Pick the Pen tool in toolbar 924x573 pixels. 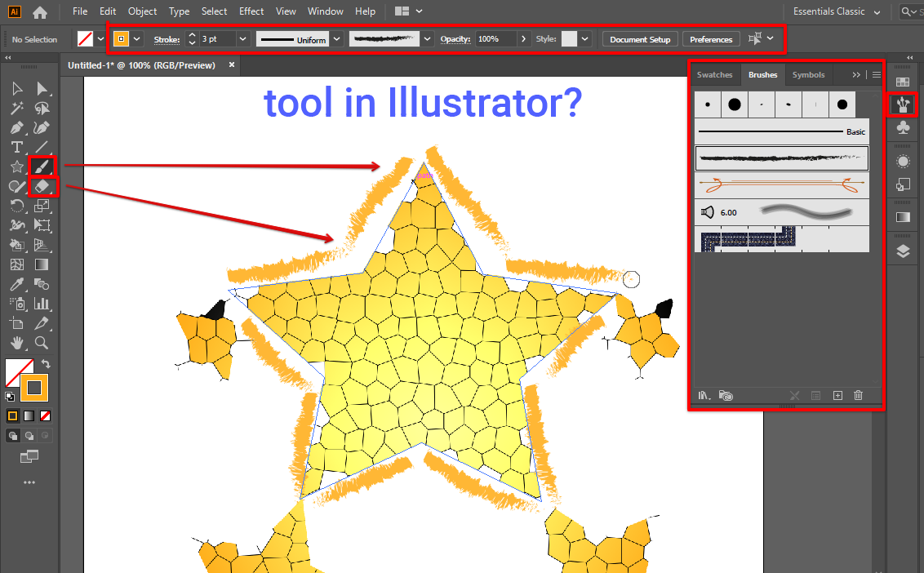tap(16, 127)
